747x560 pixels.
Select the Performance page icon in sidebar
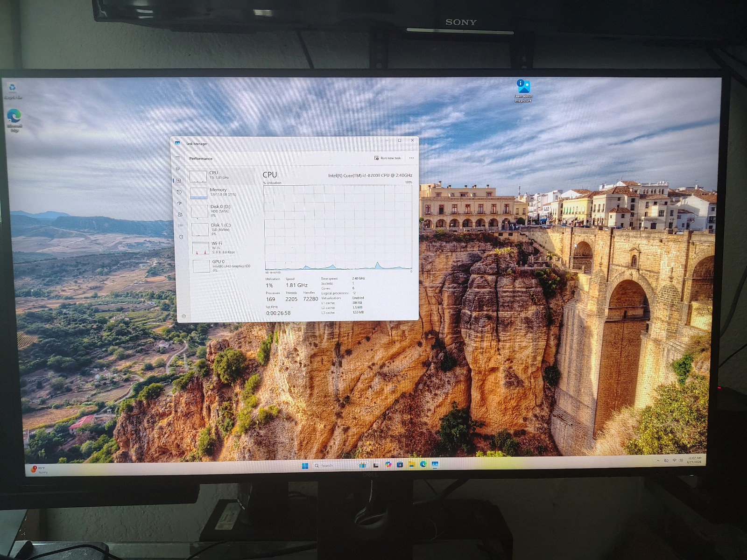point(178,181)
